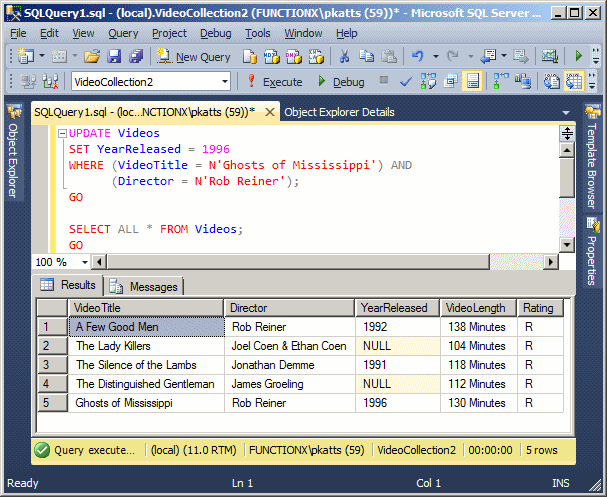Click the Display Estimated Execution Plan icon
This screenshot has width=607, height=497.
pyautogui.click(x=428, y=82)
